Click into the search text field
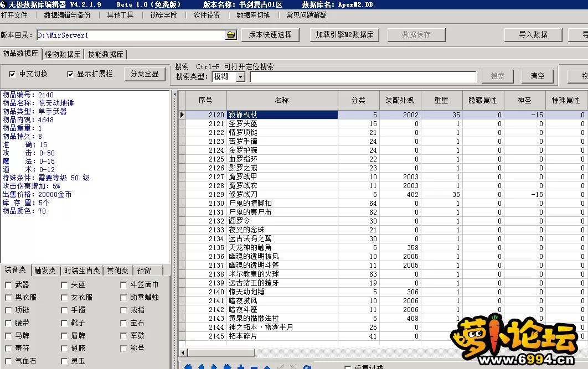588x369 pixels. pyautogui.click(x=363, y=77)
